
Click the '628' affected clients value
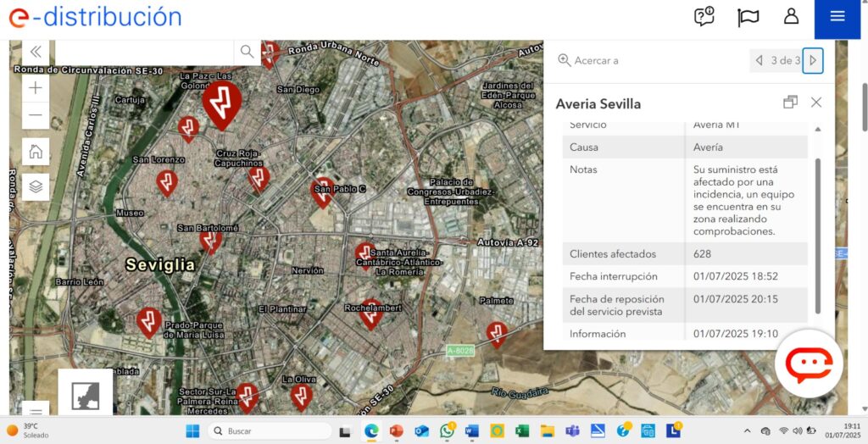702,254
